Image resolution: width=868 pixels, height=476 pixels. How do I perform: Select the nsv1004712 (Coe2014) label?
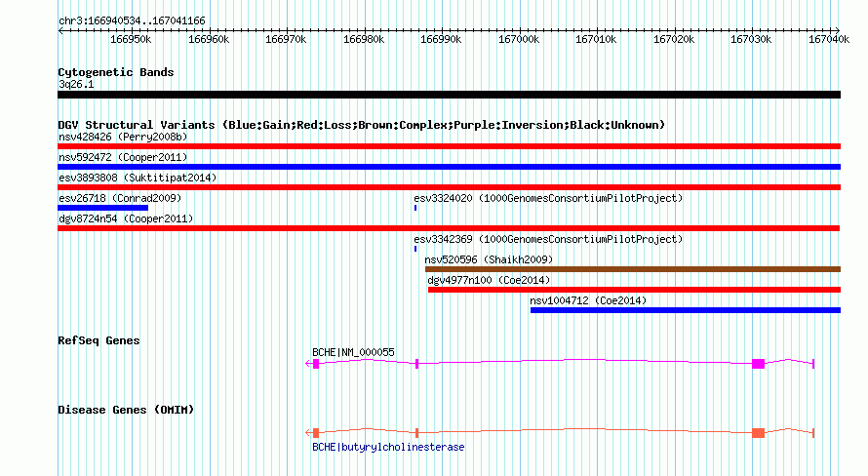coord(588,300)
